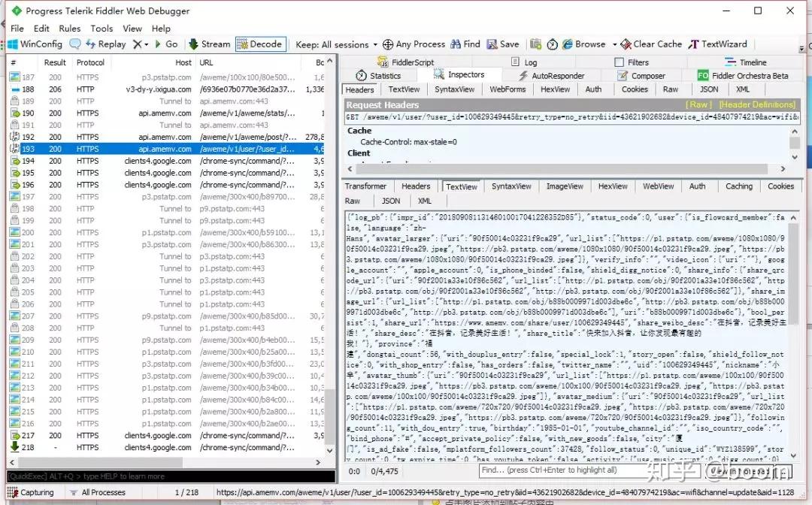Viewport: 812px width, 505px height.
Task: Select session 192 aweme/post request
Action: pyautogui.click(x=167, y=137)
